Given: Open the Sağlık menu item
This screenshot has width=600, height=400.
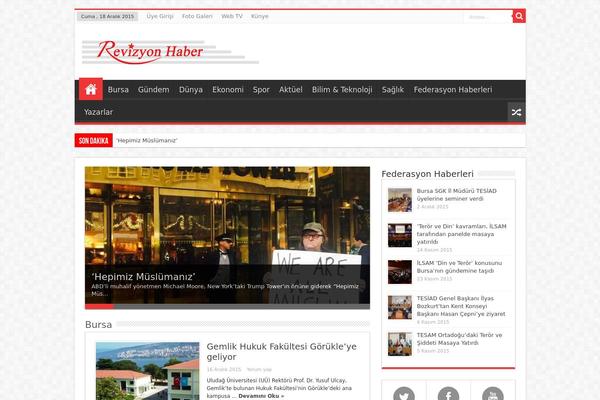Looking at the screenshot, I should (x=393, y=90).
